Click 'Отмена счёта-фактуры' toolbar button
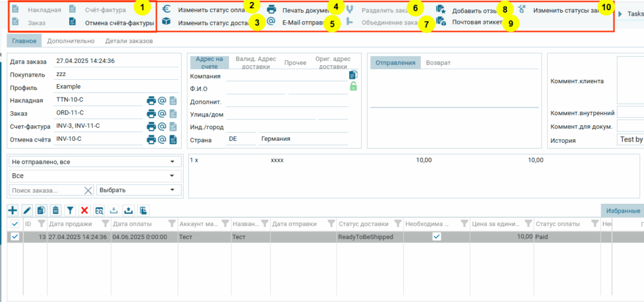Viewport: 644px width, 302px height. [111, 22]
